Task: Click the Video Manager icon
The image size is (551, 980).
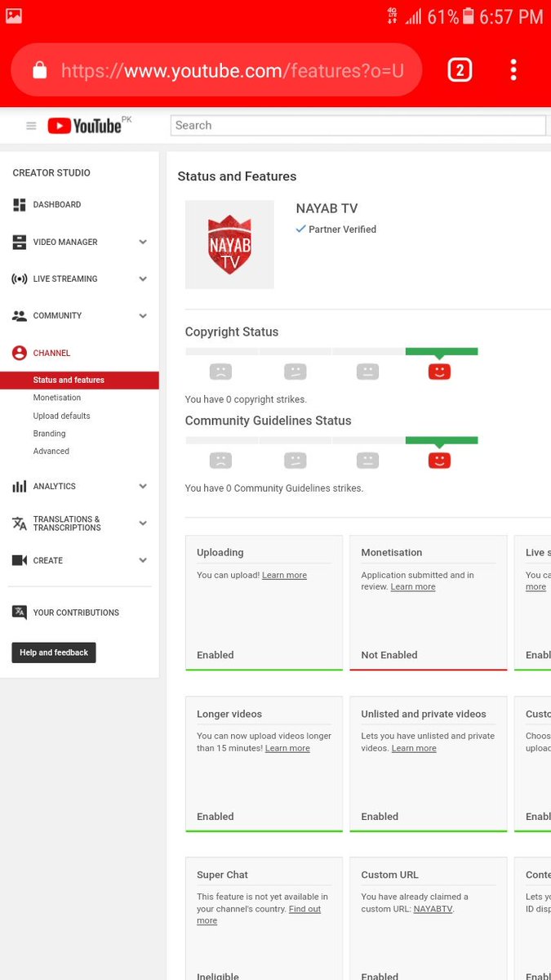Action: click(x=20, y=243)
